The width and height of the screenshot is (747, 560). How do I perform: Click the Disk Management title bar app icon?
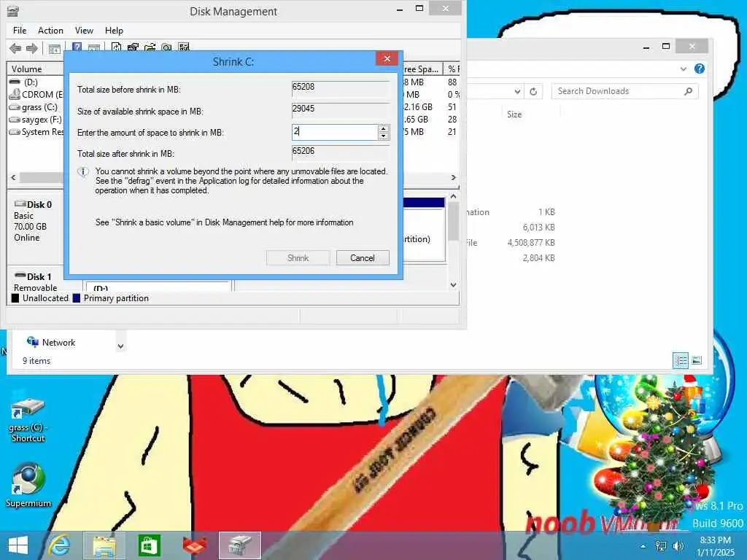click(x=13, y=11)
